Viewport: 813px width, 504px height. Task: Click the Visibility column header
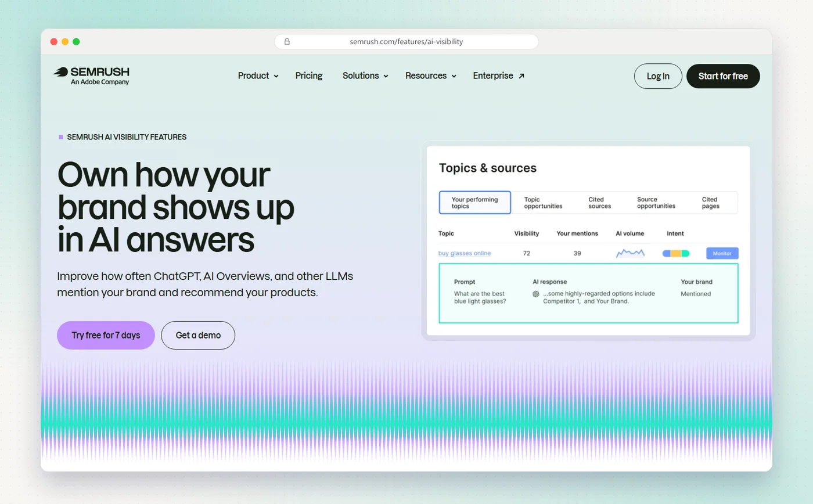pos(527,233)
